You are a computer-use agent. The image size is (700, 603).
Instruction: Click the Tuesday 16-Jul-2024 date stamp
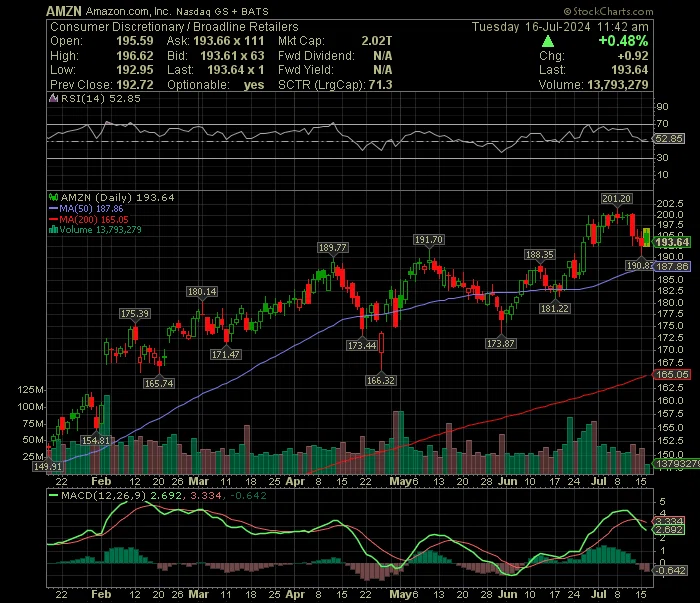tap(531, 27)
